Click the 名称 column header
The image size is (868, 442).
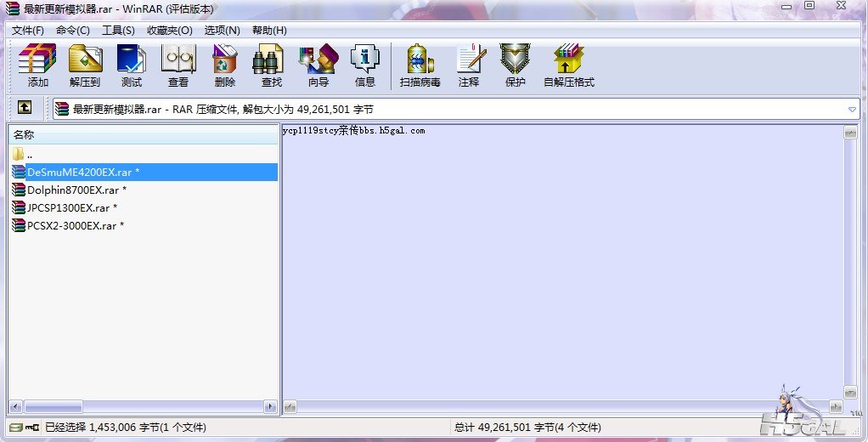pos(144,134)
